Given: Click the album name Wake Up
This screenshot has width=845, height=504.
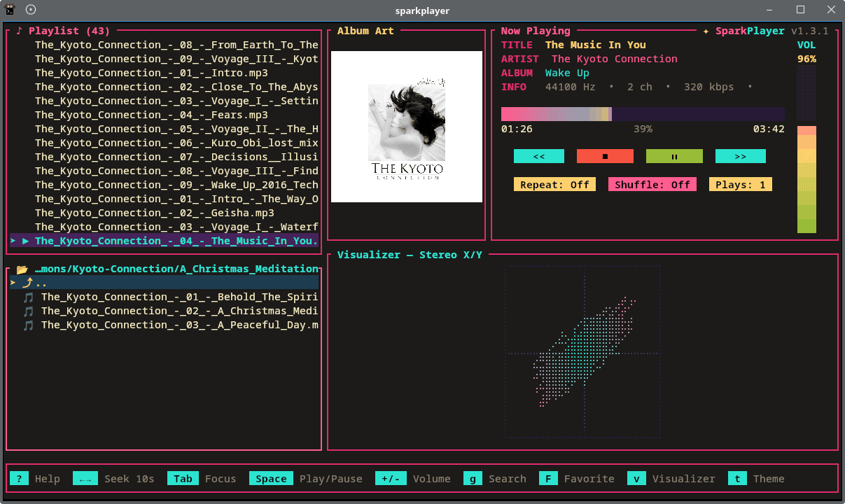Looking at the screenshot, I should (567, 73).
